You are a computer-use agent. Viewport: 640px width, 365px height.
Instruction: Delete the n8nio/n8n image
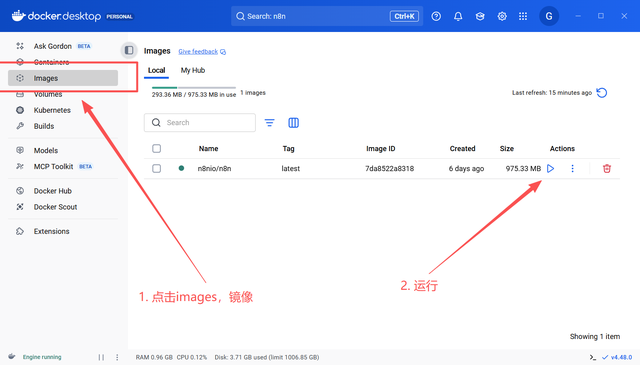click(x=607, y=168)
